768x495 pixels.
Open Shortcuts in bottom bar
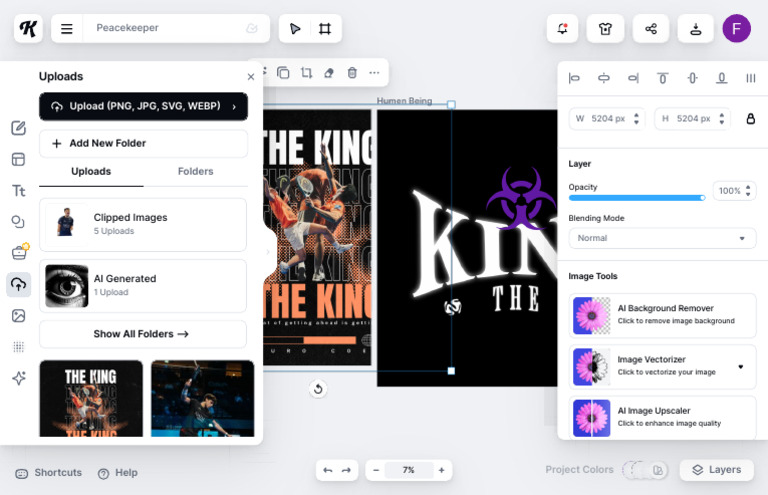click(x=49, y=473)
